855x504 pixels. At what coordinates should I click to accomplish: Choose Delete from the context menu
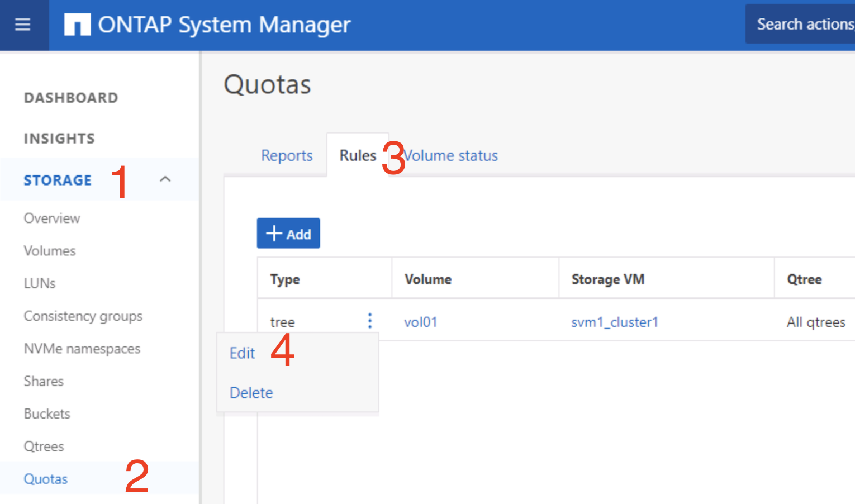click(251, 393)
